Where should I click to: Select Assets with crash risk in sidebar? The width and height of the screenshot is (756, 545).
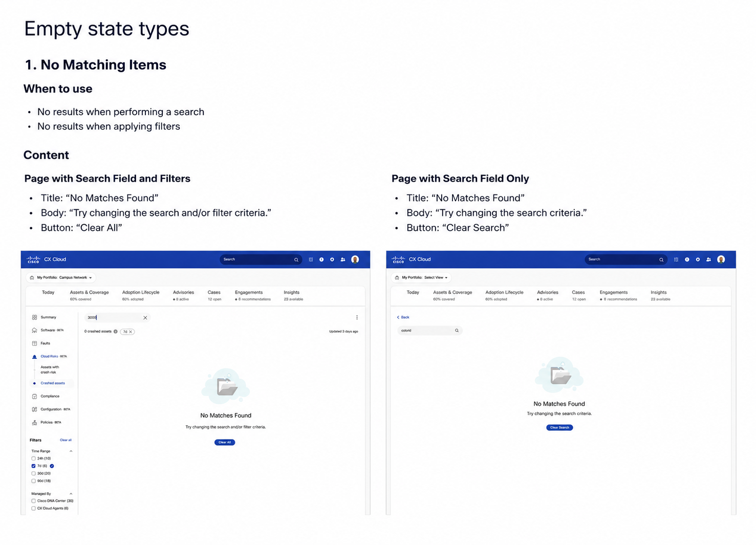[x=50, y=369]
